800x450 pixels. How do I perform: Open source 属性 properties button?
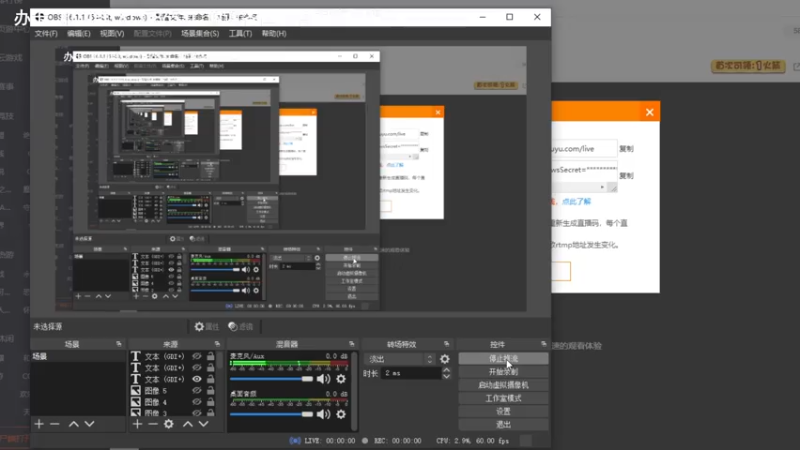(x=207, y=327)
